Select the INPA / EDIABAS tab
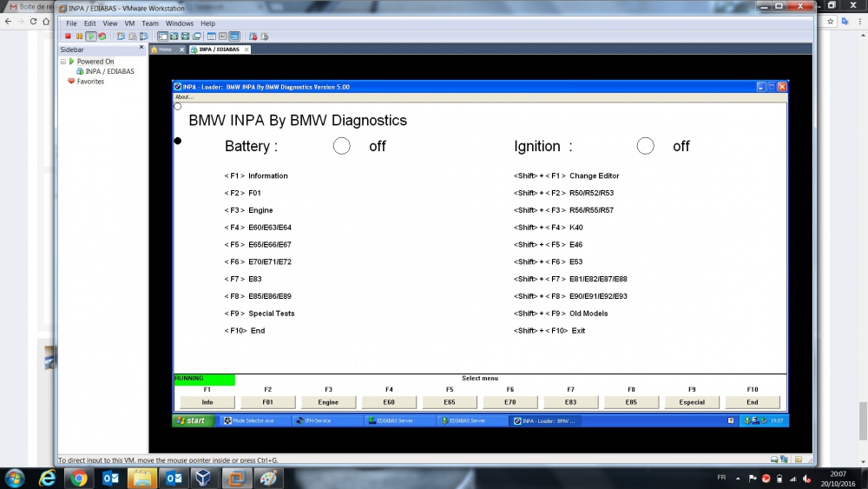The image size is (868, 489). click(218, 50)
